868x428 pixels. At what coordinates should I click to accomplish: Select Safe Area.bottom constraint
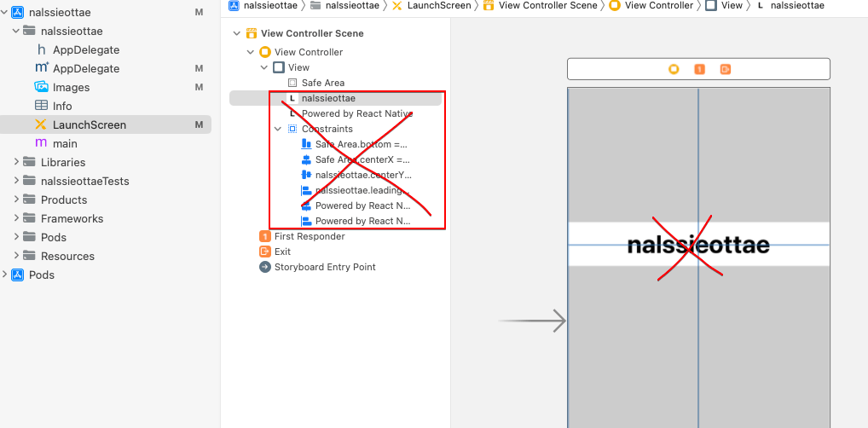[361, 144]
